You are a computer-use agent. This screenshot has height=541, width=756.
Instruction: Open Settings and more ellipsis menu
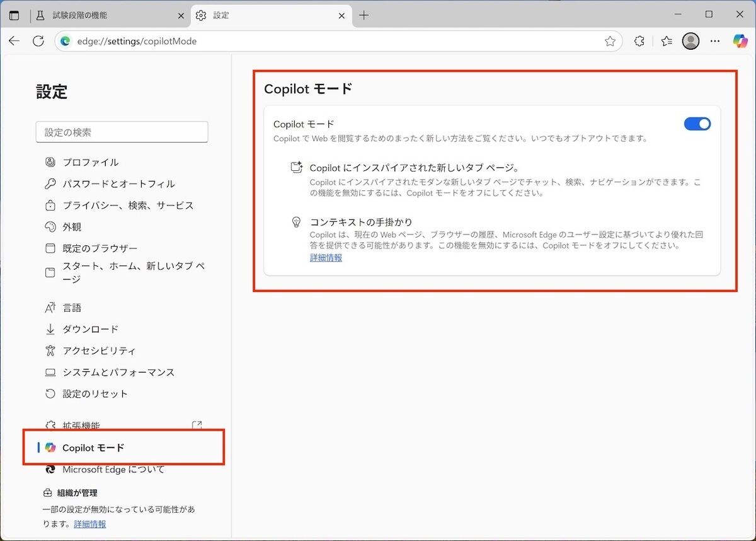click(715, 41)
